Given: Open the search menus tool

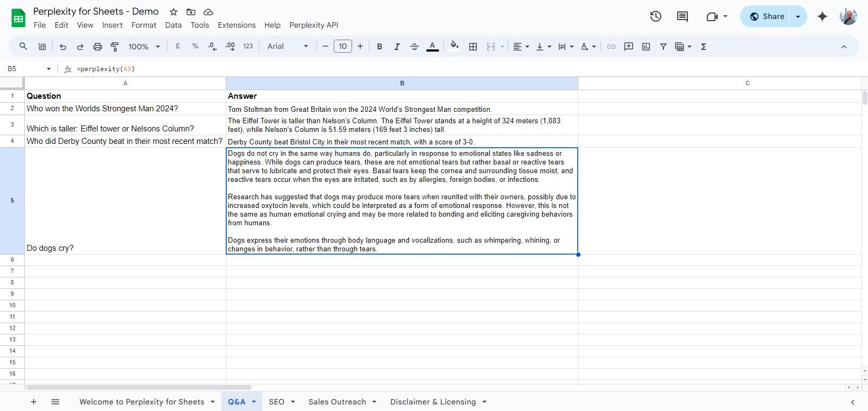Looking at the screenshot, I should (x=23, y=47).
